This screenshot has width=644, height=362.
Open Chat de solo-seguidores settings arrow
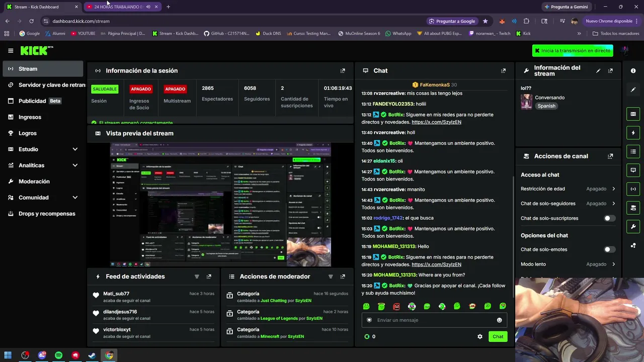point(613,204)
